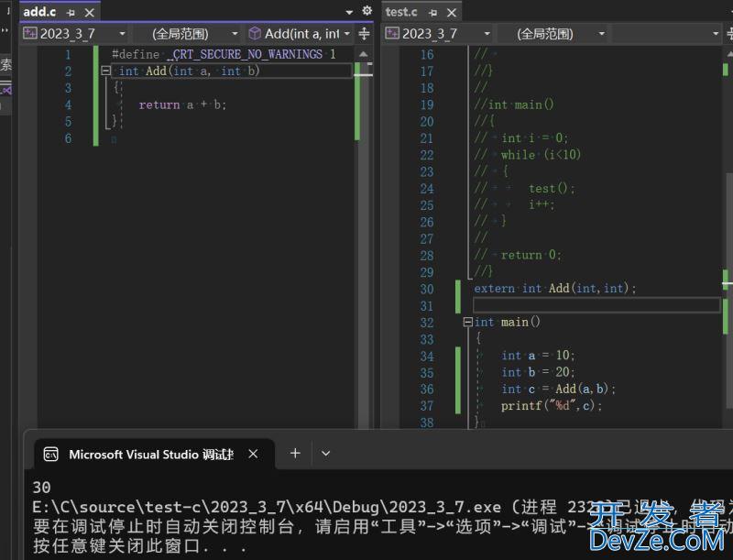Open a new terminal tab with plus button
Viewport: 733px width, 560px height.
295,453
